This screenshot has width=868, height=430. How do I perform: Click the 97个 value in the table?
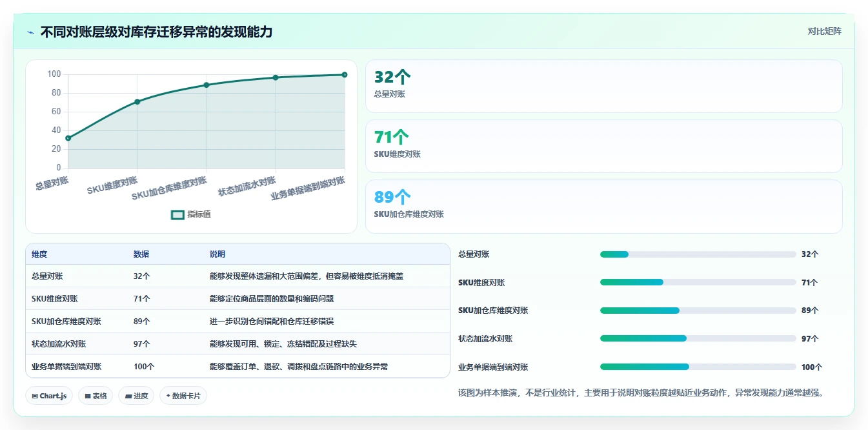[x=142, y=343]
